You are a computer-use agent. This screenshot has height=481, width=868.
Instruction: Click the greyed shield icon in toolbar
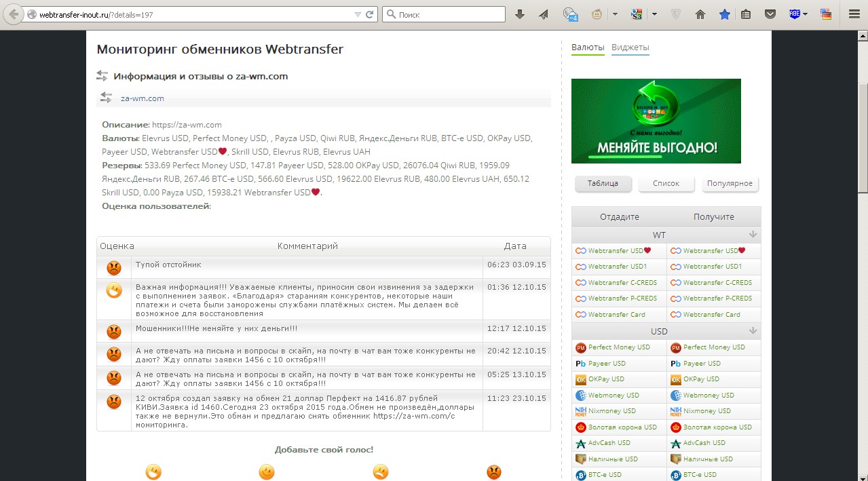[x=676, y=14]
